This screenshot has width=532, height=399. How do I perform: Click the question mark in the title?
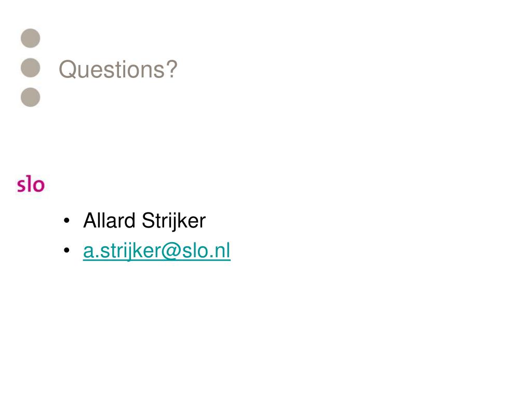(x=171, y=69)
